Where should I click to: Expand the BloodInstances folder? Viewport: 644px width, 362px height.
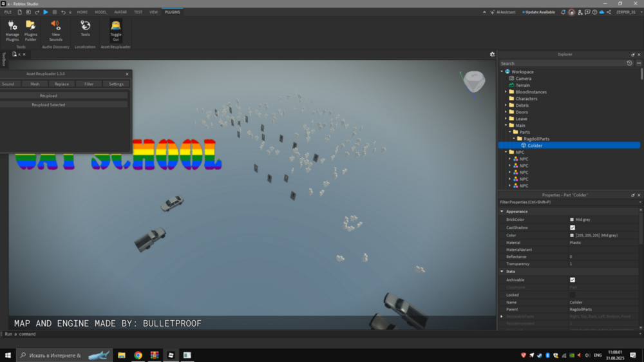pos(506,92)
